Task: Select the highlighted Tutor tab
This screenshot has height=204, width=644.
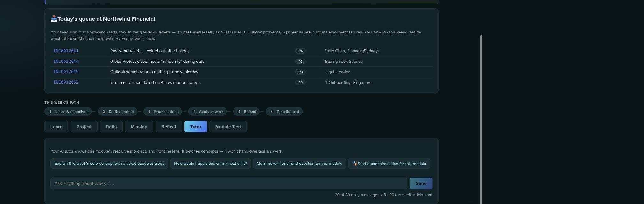Action: pyautogui.click(x=196, y=127)
